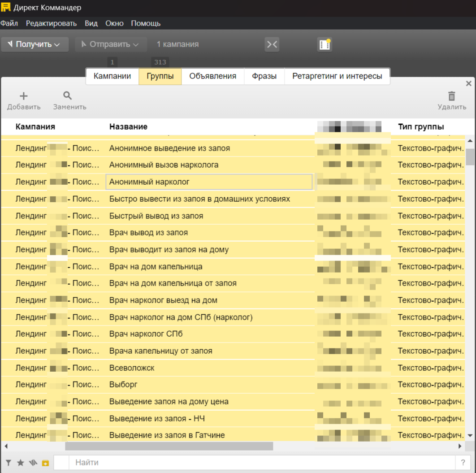Click the Найти search field
The image size is (476, 473).
click(x=262, y=462)
